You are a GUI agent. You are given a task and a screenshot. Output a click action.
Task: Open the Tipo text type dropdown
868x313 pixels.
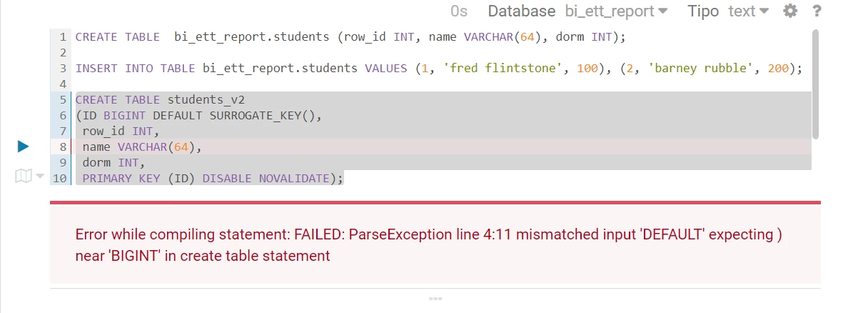(748, 11)
